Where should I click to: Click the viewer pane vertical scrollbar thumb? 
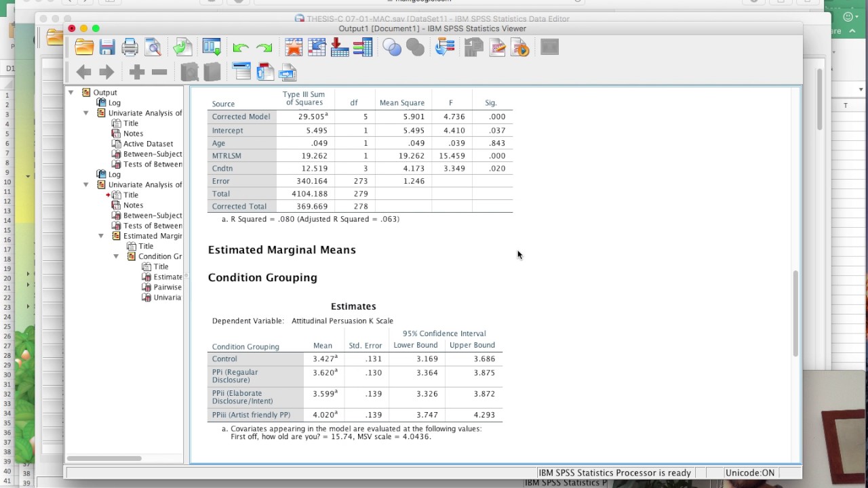(795, 313)
